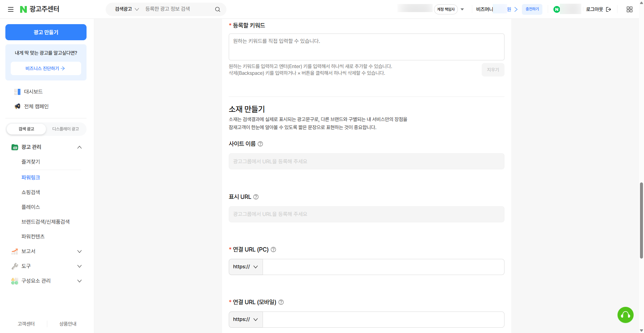Viewport: 644px width, 333px height.
Task: Collapse the 광고 관리 section
Action: click(79, 147)
